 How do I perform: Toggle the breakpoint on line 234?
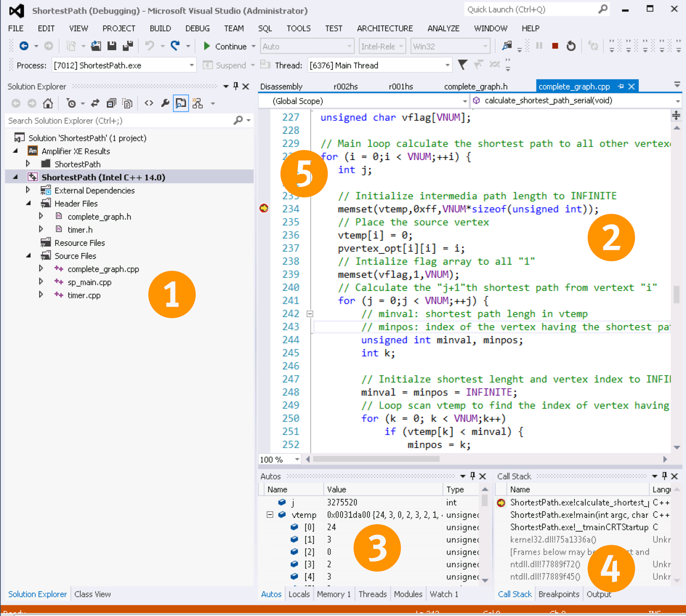point(264,208)
